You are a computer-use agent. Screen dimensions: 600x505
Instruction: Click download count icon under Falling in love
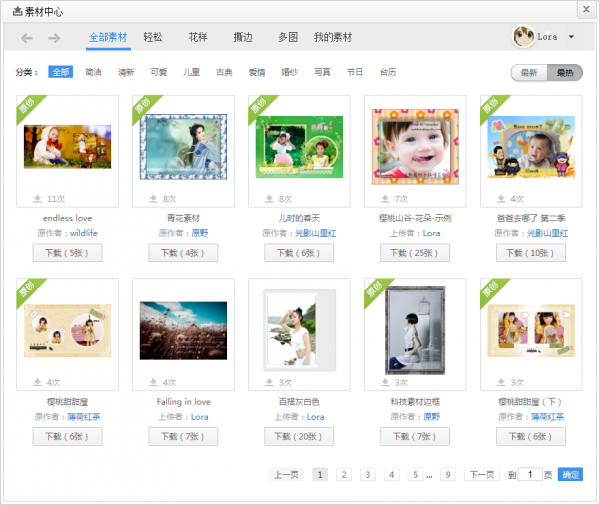click(x=154, y=382)
